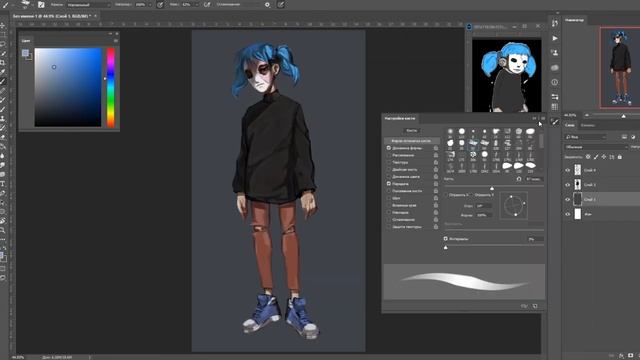
Task: Open the brush settings icon in collapsed dock
Action: pos(555,122)
